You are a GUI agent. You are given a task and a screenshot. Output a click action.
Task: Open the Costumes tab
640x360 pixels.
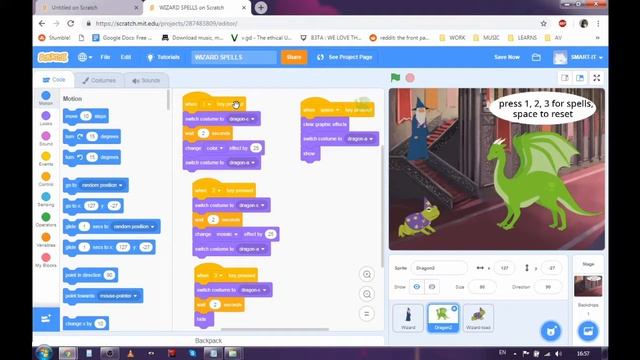point(99,80)
